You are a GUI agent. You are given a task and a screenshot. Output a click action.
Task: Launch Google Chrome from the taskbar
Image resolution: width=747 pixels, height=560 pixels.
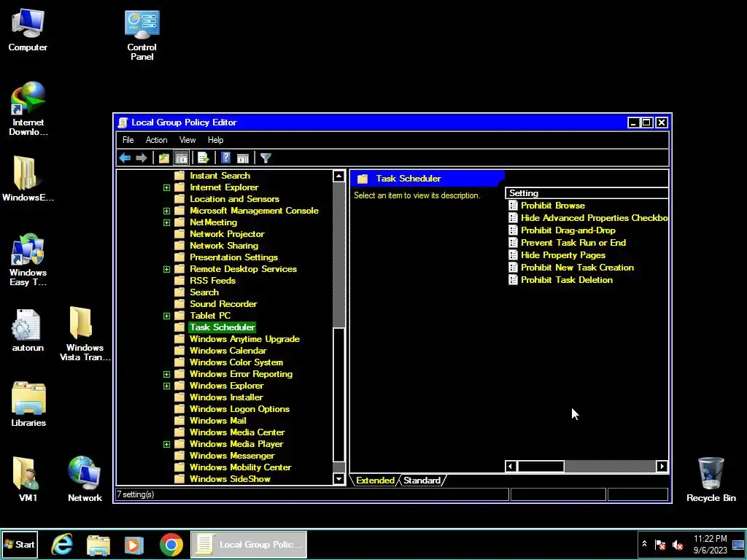171,544
